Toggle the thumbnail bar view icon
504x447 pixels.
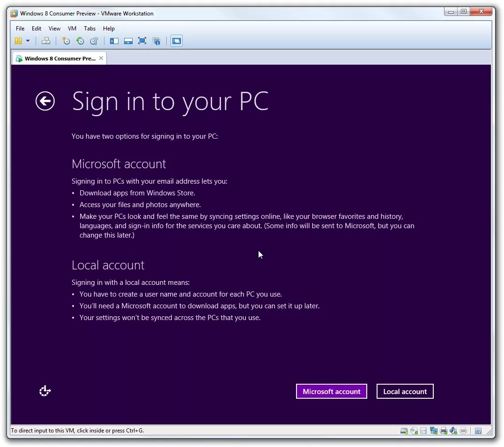[x=128, y=41]
